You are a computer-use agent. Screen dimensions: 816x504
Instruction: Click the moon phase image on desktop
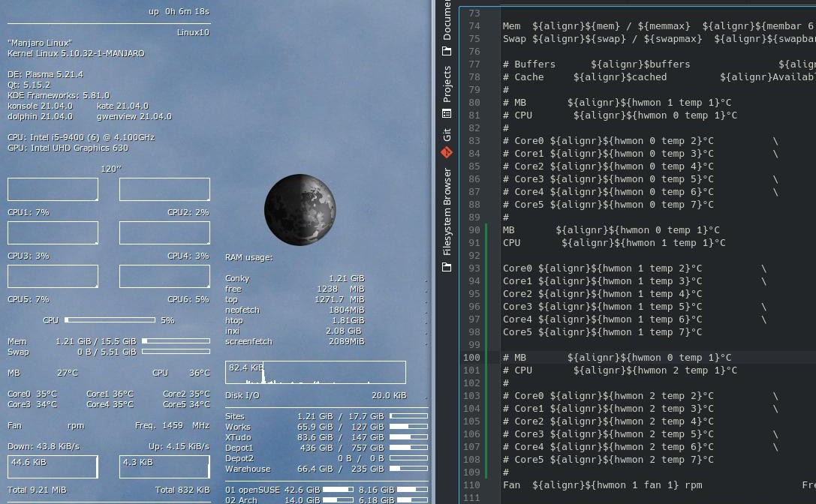coord(300,209)
